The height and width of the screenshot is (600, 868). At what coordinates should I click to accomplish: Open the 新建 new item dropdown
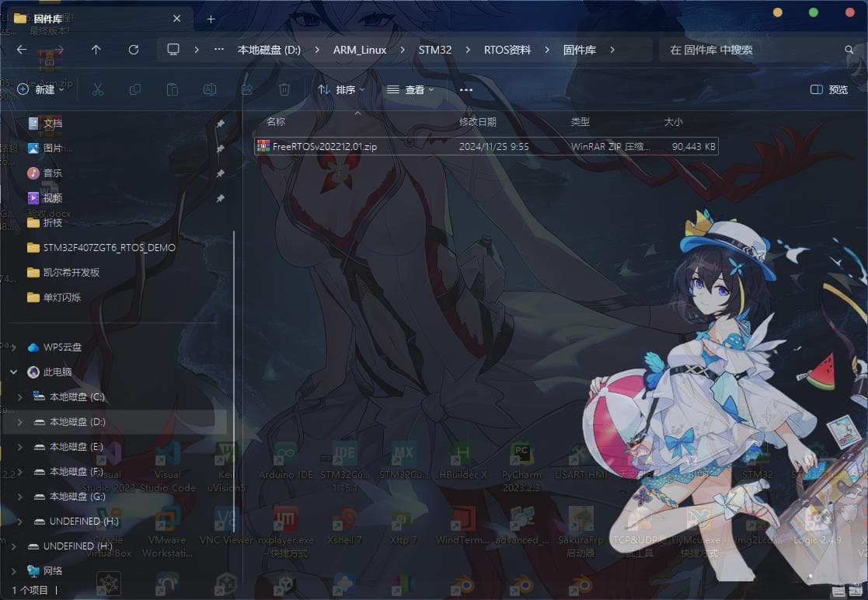[x=41, y=89]
